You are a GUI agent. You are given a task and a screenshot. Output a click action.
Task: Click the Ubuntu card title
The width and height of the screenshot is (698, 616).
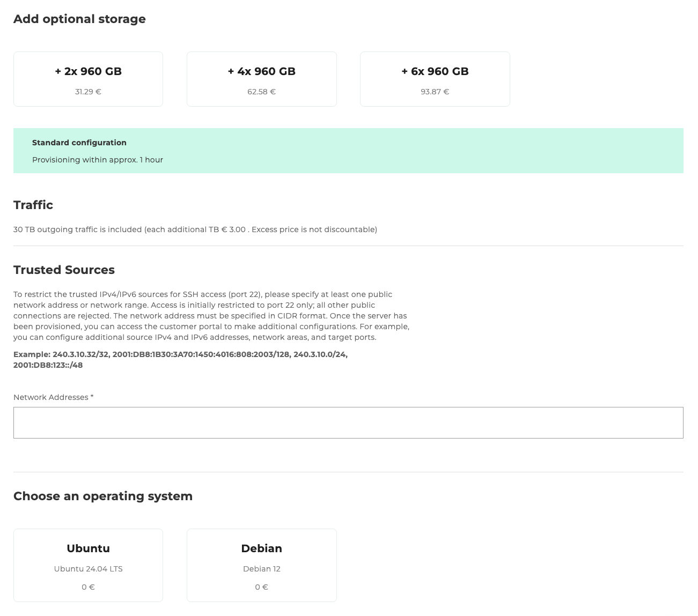[x=88, y=548]
